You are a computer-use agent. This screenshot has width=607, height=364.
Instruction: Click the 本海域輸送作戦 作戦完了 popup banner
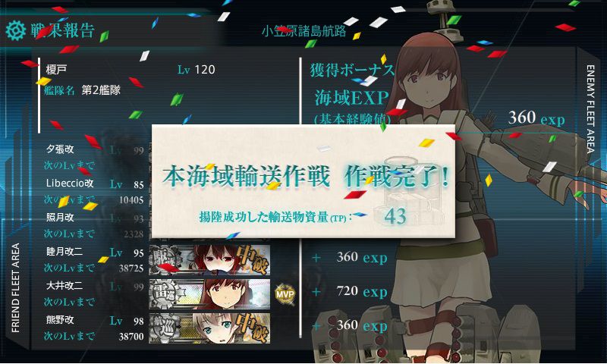click(303, 181)
